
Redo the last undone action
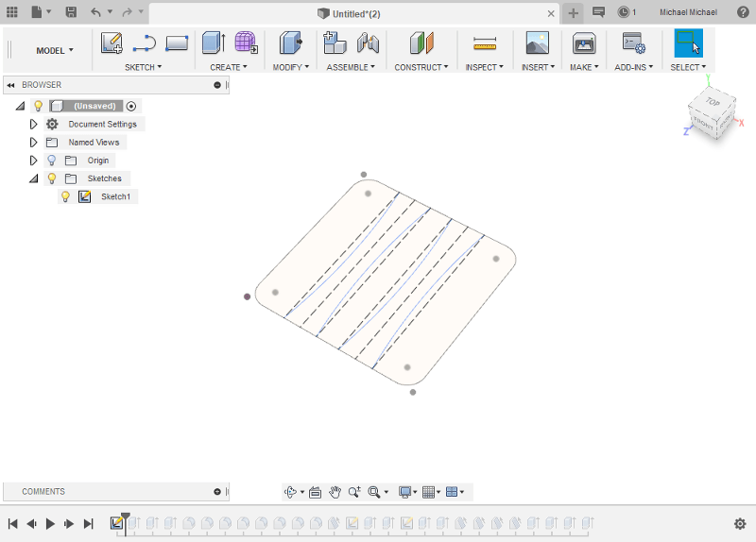click(x=128, y=12)
